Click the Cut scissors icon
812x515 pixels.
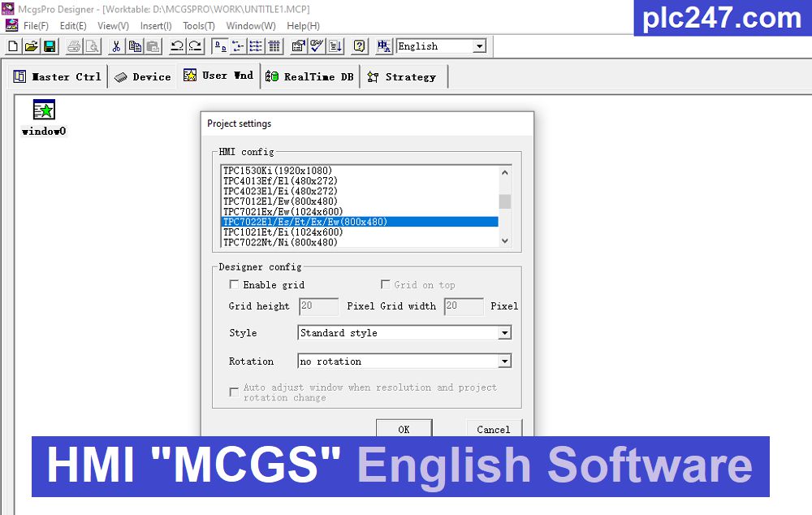point(116,46)
